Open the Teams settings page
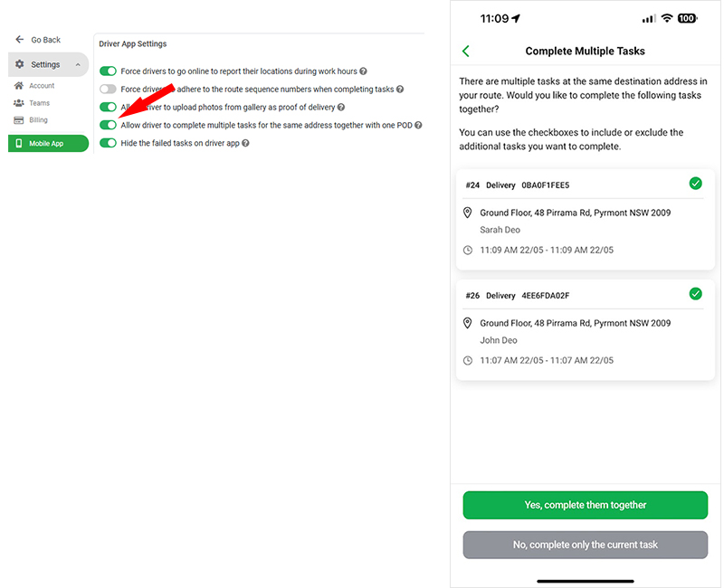Screen dimensions: 724x588 pyautogui.click(x=39, y=103)
